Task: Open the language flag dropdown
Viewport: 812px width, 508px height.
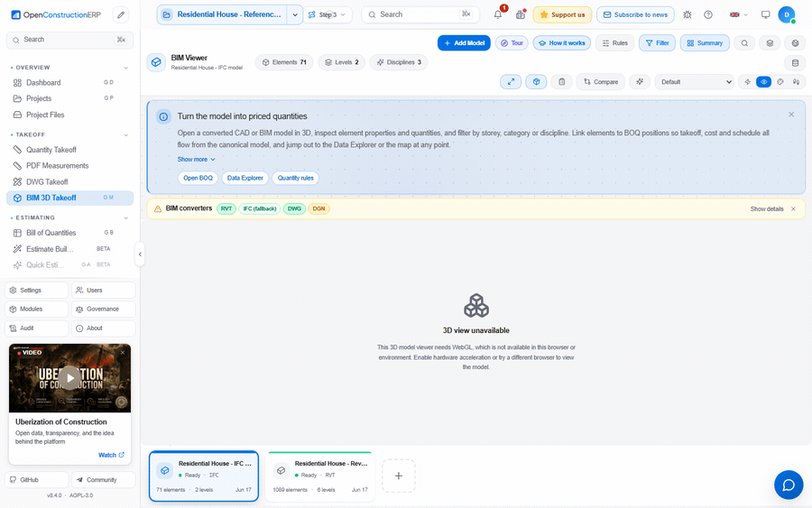Action: tap(738, 14)
